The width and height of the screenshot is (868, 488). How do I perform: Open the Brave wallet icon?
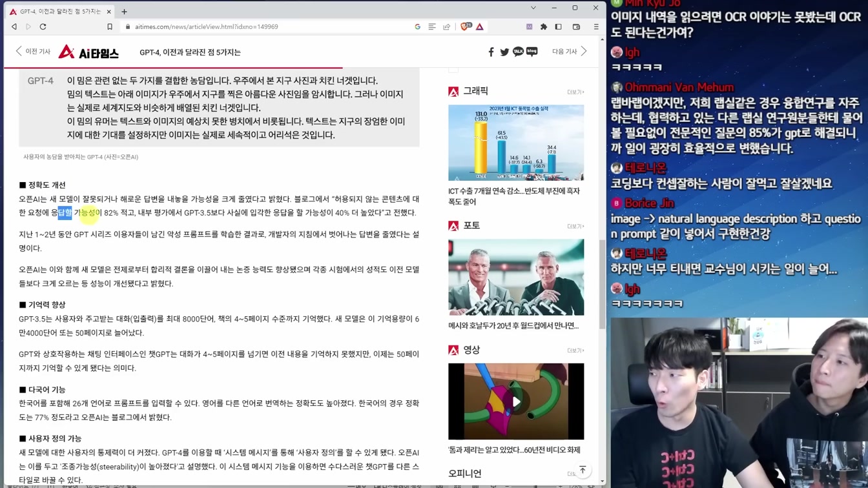[577, 27]
